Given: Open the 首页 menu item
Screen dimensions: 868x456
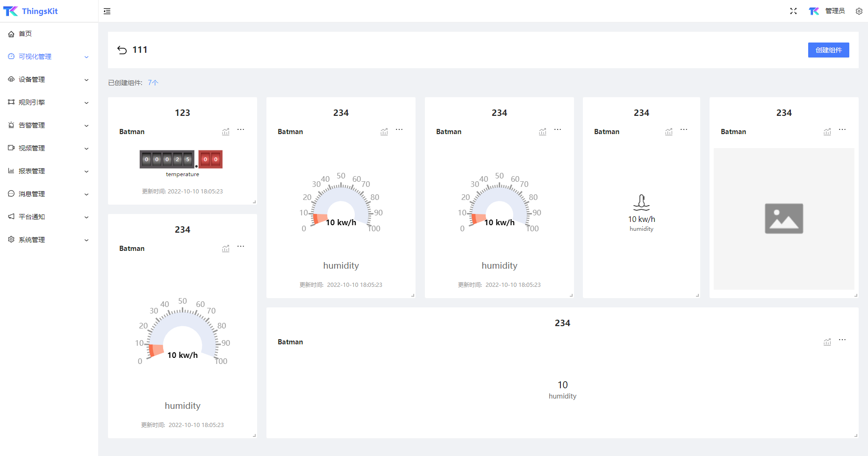Looking at the screenshot, I should tap(49, 34).
